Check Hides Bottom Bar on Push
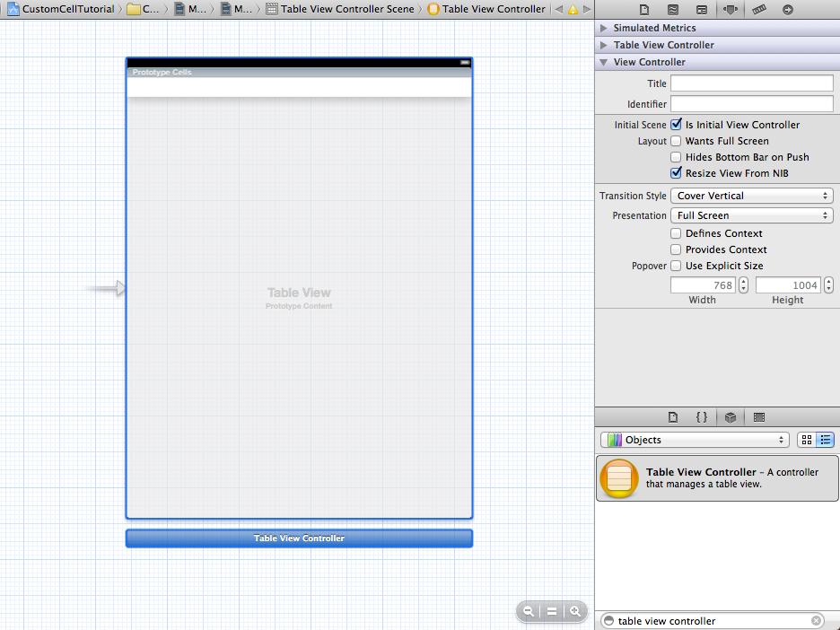 tap(676, 156)
